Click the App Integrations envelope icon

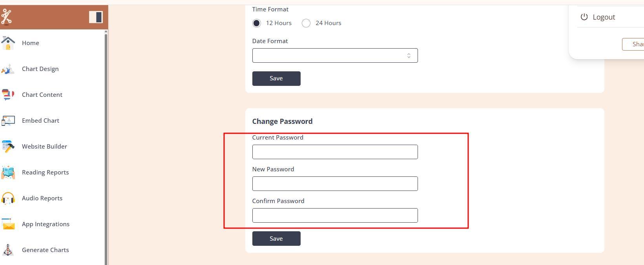tap(8, 224)
